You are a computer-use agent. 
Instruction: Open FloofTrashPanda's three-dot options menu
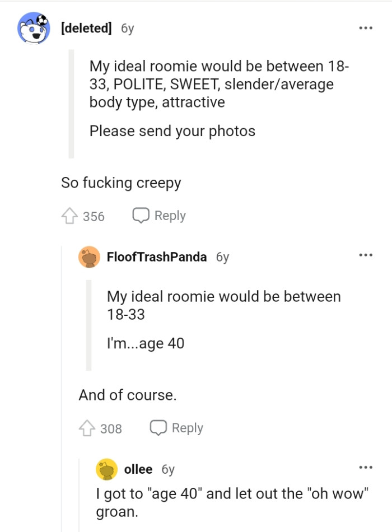[x=365, y=254]
